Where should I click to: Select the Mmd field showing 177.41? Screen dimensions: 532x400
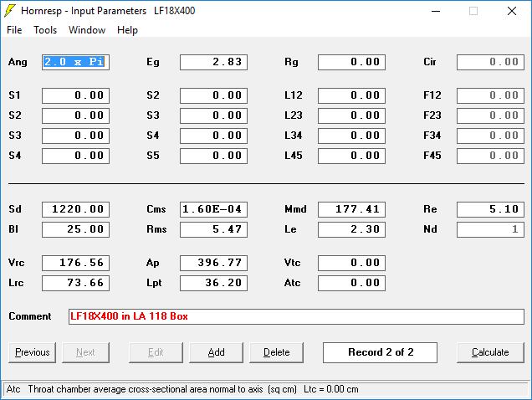point(351,209)
